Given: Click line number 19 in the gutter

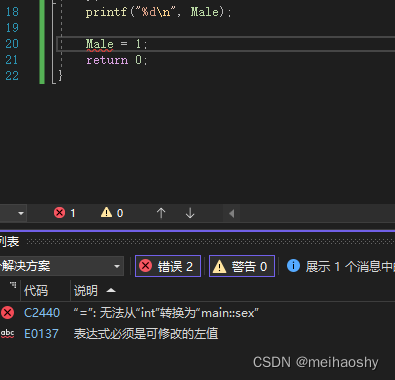Looking at the screenshot, I should [12, 28].
